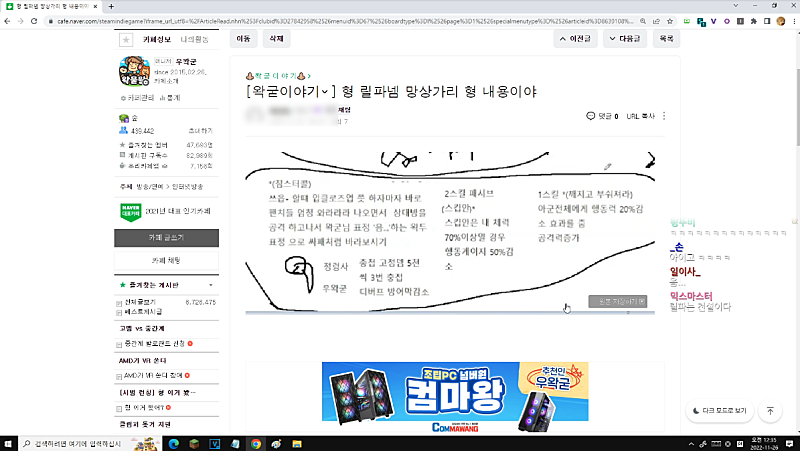Image resolution: width=800 pixels, height=451 pixels.
Task: Click the zoom magnifier icon in address bar
Action: pos(643,21)
